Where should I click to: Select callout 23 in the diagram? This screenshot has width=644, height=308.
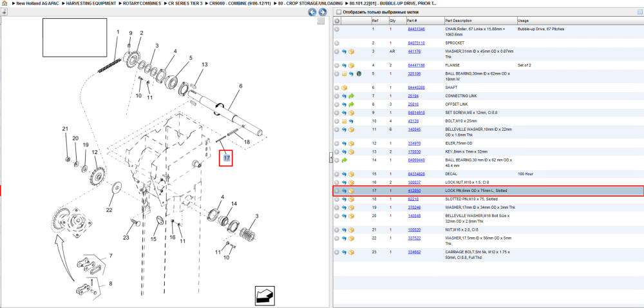[x=126, y=237]
